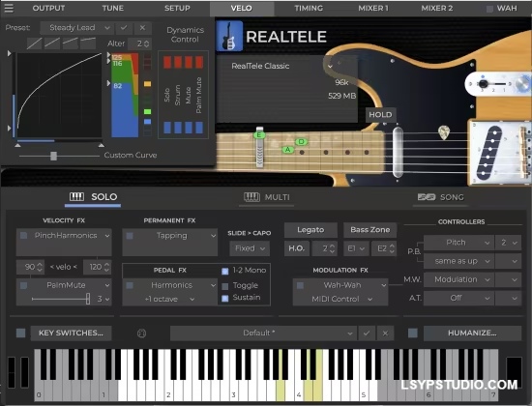The width and height of the screenshot is (532, 406).
Task: Enable Wah-Wah modulation FX checkbox
Action: pyautogui.click(x=300, y=285)
